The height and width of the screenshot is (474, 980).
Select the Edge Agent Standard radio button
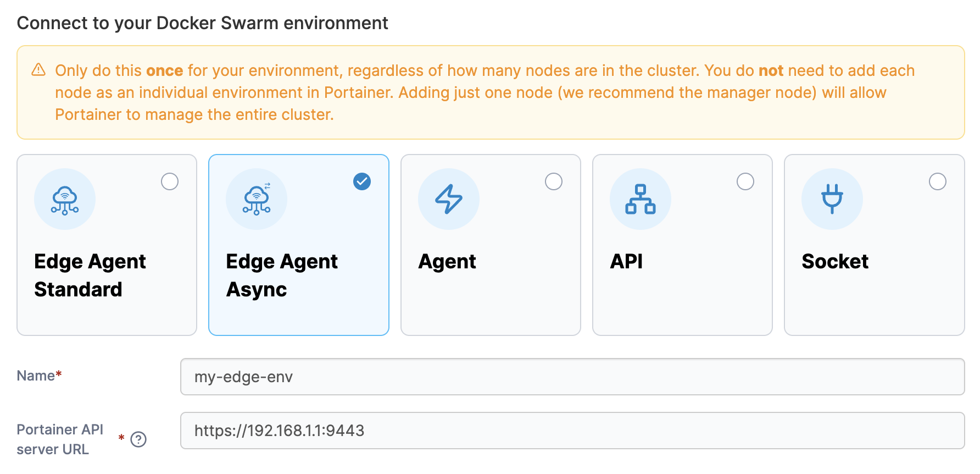coord(170,181)
